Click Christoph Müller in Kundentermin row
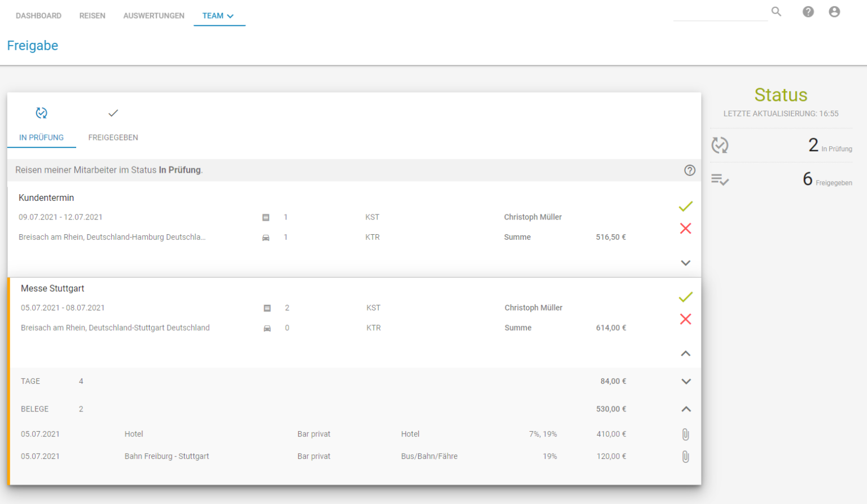This screenshot has width=867, height=504. pyautogui.click(x=533, y=217)
